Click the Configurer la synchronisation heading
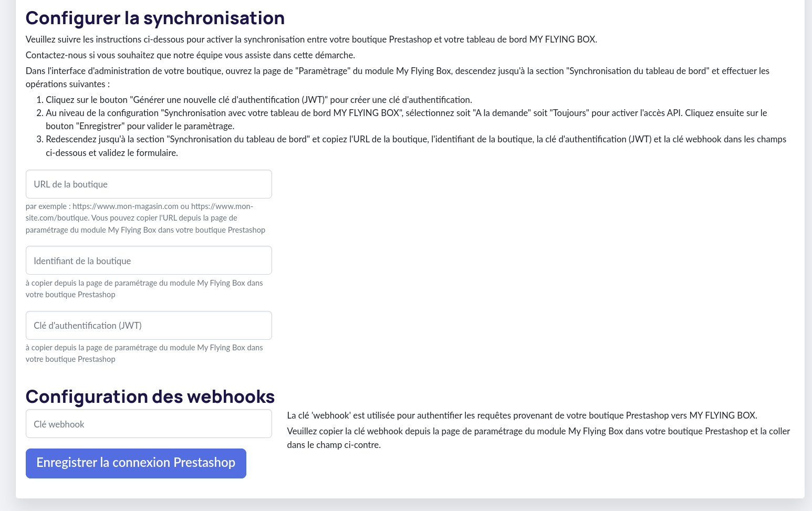This screenshot has height=511, width=812. (155, 18)
